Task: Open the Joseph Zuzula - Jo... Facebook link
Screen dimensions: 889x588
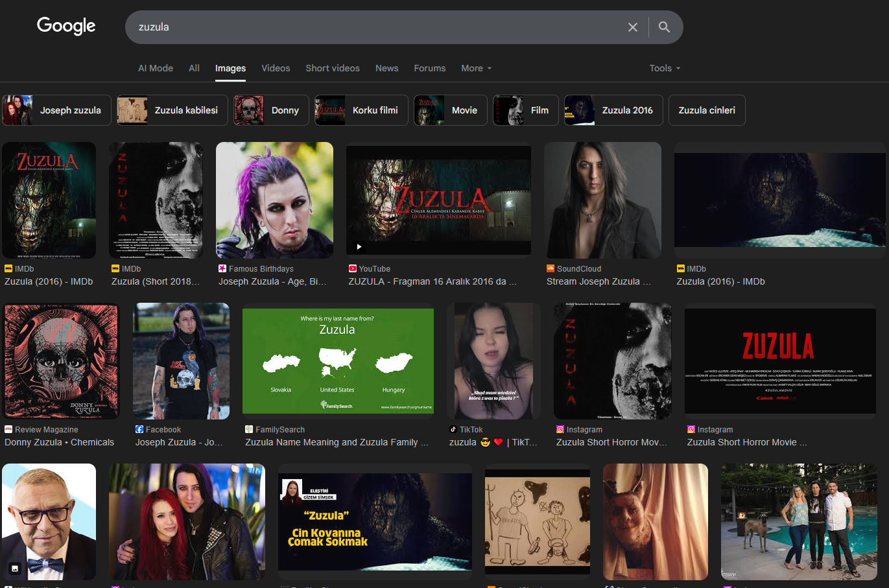Action: click(179, 442)
